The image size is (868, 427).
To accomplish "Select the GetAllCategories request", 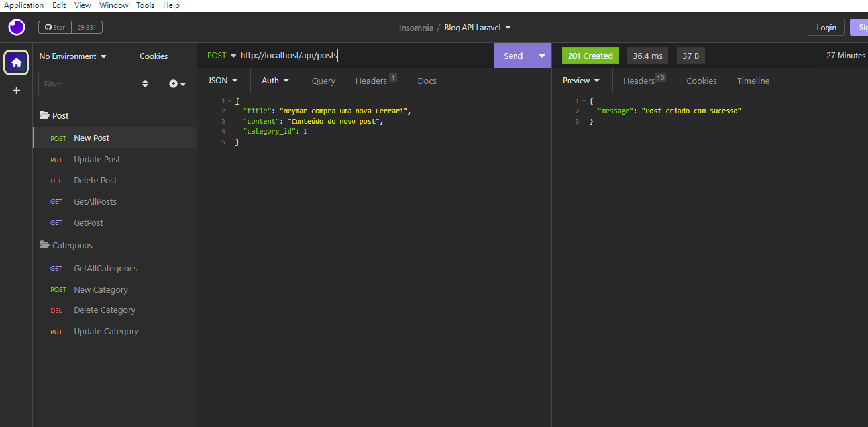I will tap(115, 268).
